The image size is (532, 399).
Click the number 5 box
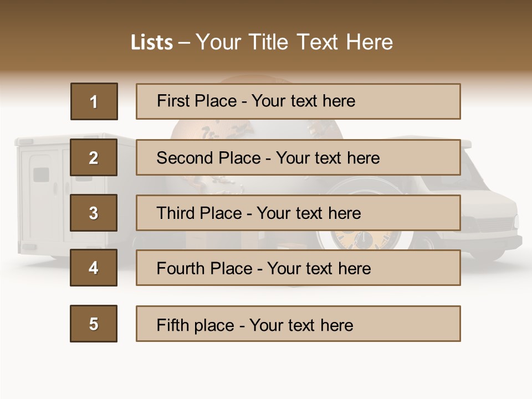[x=94, y=324]
